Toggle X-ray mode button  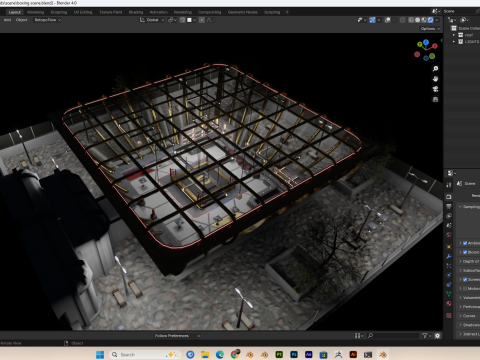pyautogui.click(x=403, y=20)
